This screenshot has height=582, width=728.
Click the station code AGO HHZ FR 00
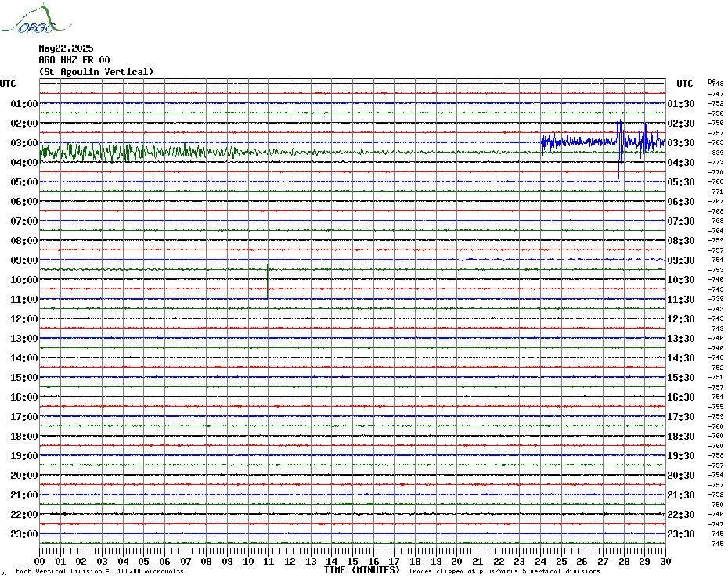click(74, 60)
